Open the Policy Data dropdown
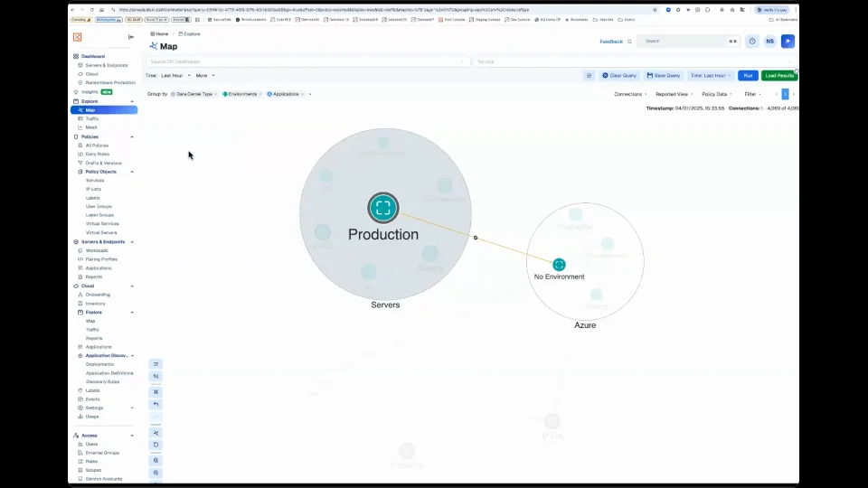Viewport: 868px width, 488px height. pyautogui.click(x=717, y=94)
